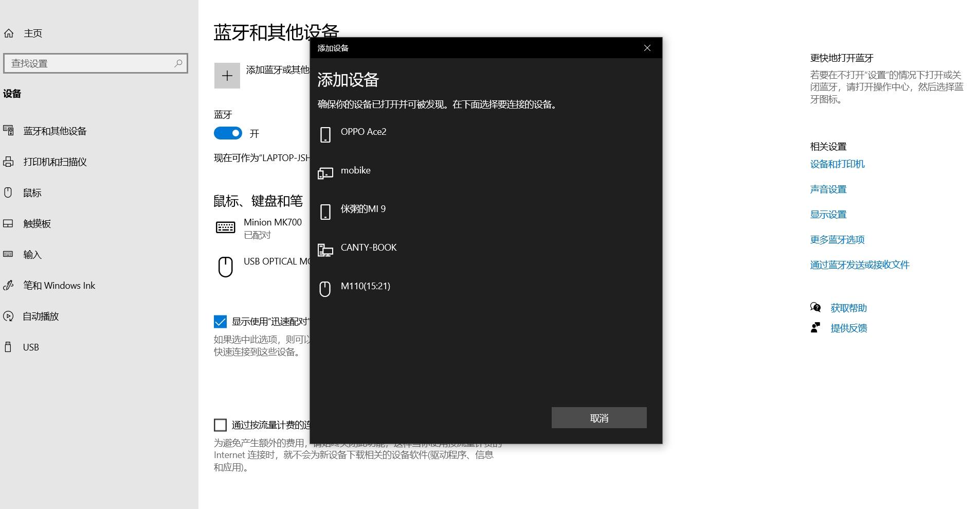The width and height of the screenshot is (980, 509).
Task: Select the mobike device in the list
Action: pyautogui.click(x=355, y=170)
